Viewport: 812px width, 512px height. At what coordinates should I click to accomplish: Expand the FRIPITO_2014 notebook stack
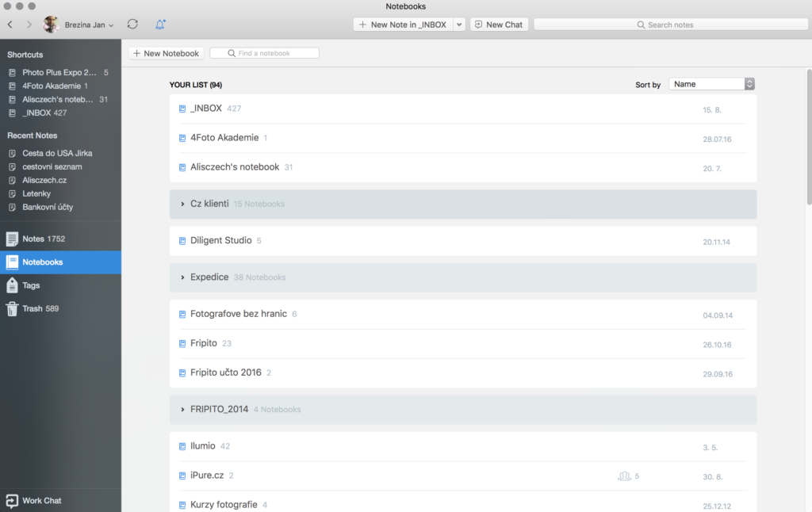pos(182,410)
